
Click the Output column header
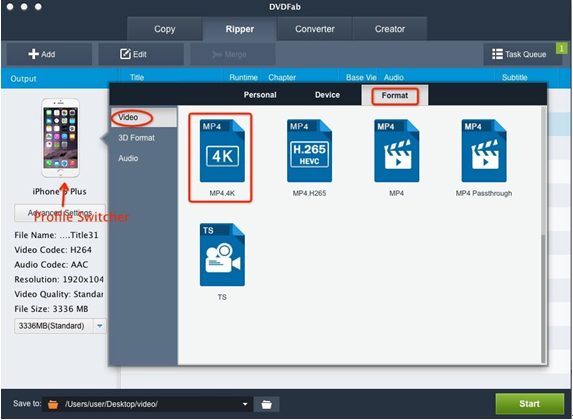[23, 79]
